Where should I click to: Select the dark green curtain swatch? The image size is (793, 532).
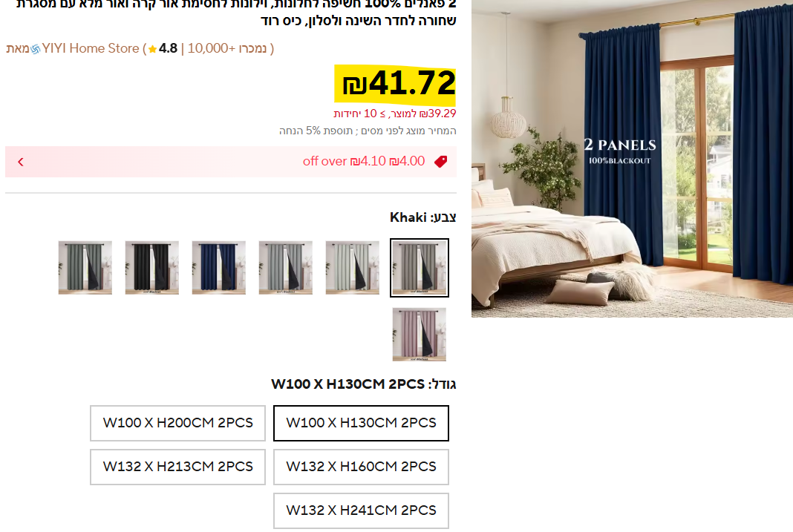tap(85, 268)
